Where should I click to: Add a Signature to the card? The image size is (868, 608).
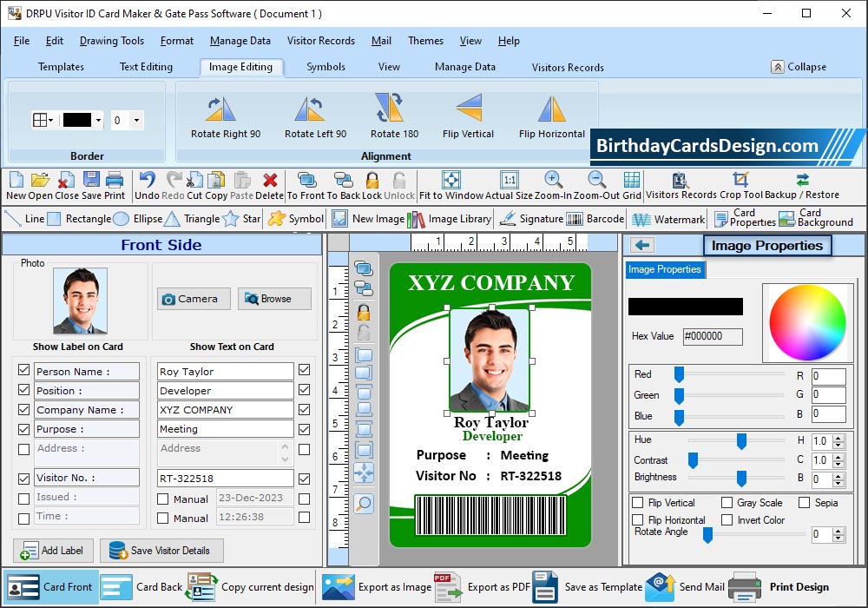click(x=531, y=219)
